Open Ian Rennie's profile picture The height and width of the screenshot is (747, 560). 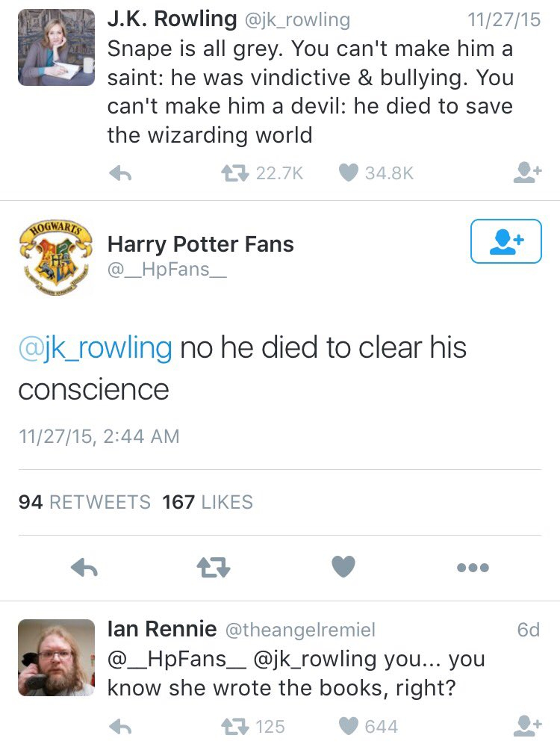[56, 658]
